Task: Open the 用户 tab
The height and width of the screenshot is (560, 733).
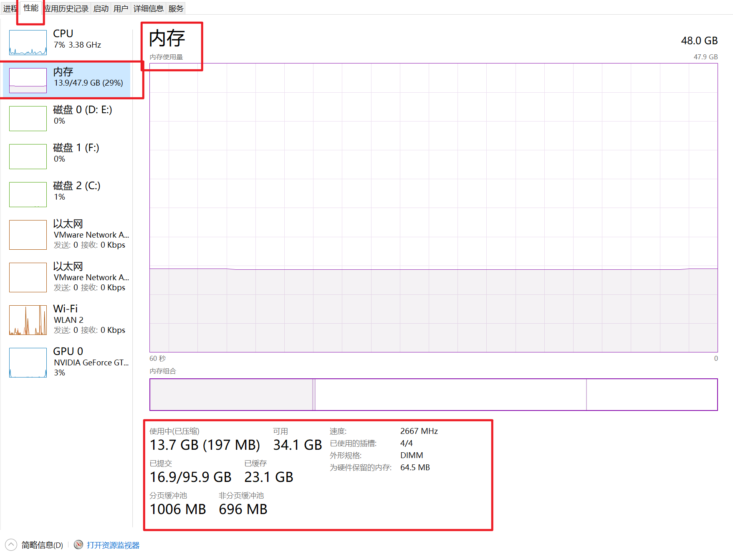Action: (x=121, y=8)
